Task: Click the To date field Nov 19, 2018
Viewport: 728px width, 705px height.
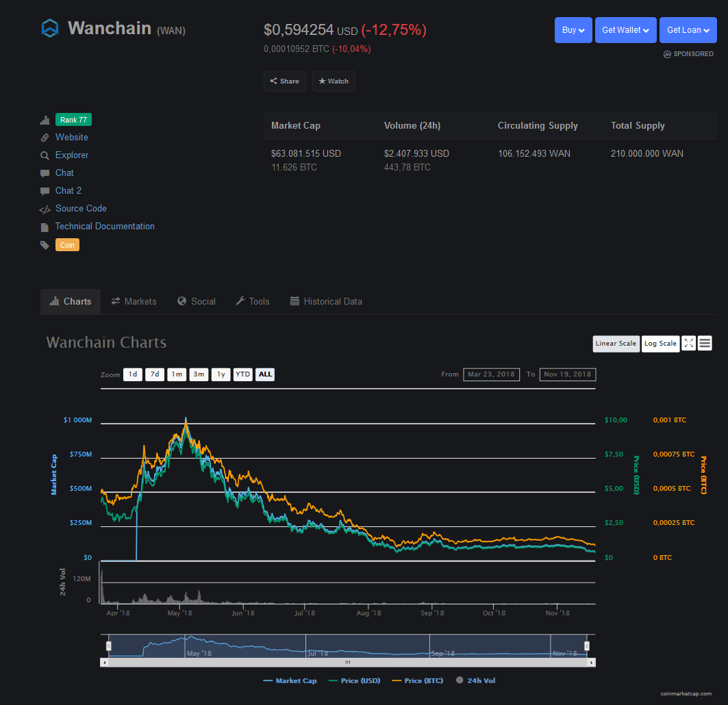Action: 568,374
